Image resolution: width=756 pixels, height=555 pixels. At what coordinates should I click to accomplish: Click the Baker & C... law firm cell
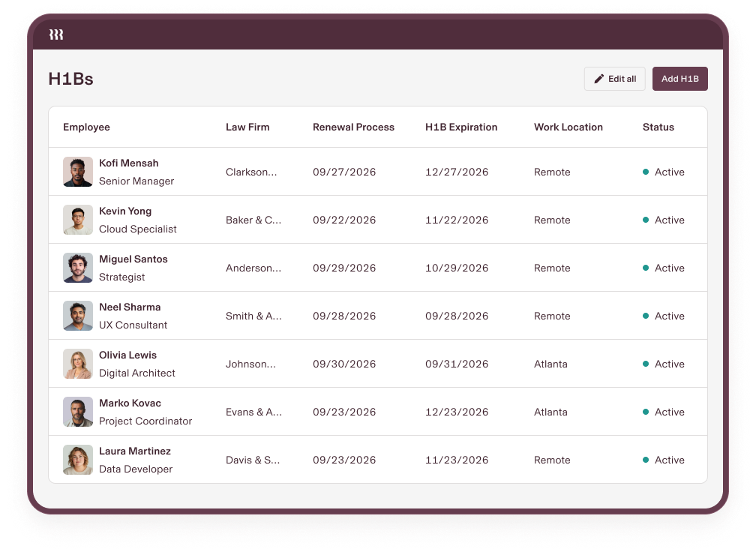pos(253,220)
